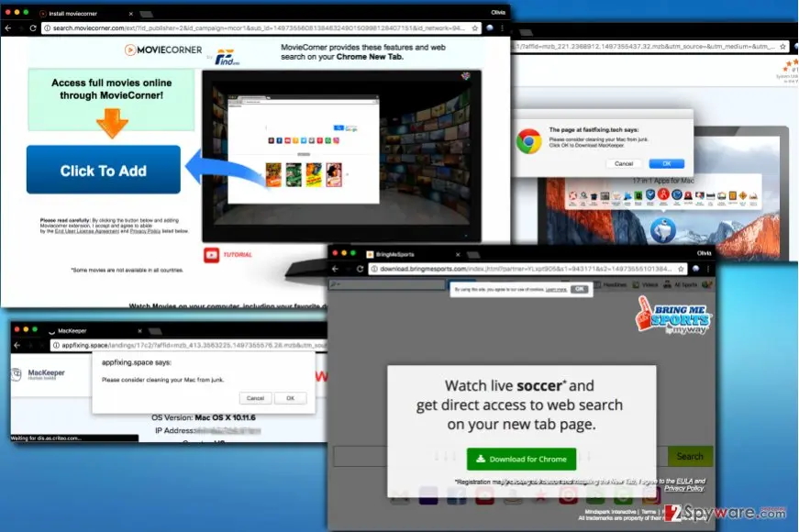
Task: Select the MacKeeper tab
Action: (94, 331)
